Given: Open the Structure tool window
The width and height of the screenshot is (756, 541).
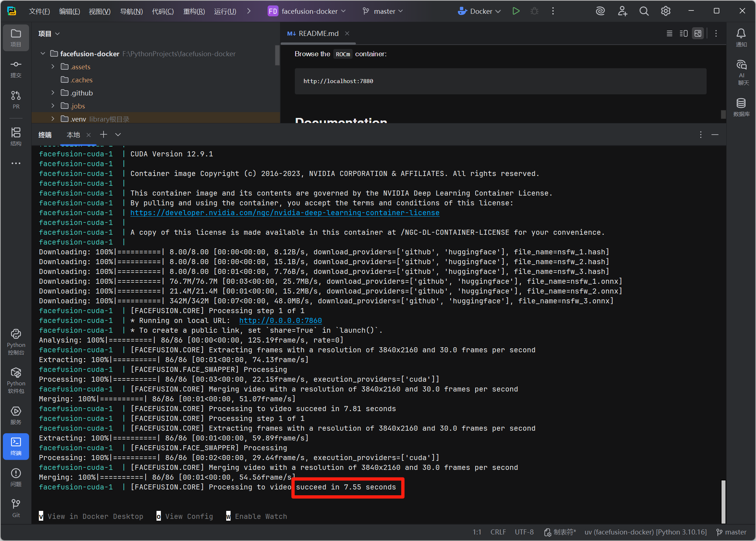Looking at the screenshot, I should coord(16,136).
